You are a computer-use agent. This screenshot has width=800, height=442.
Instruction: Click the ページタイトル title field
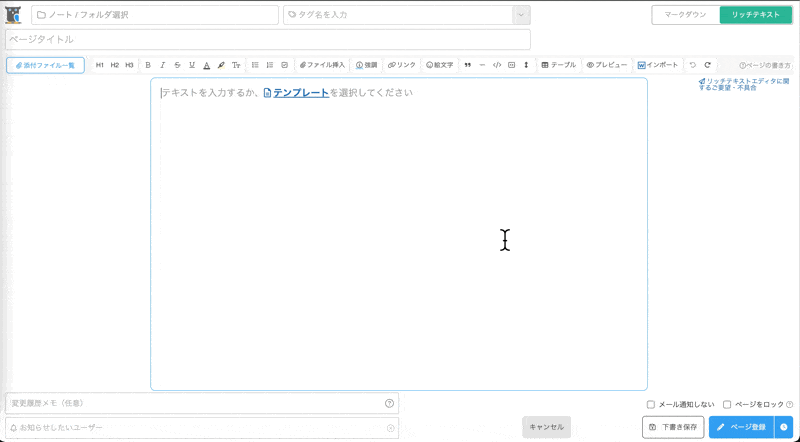coord(268,39)
